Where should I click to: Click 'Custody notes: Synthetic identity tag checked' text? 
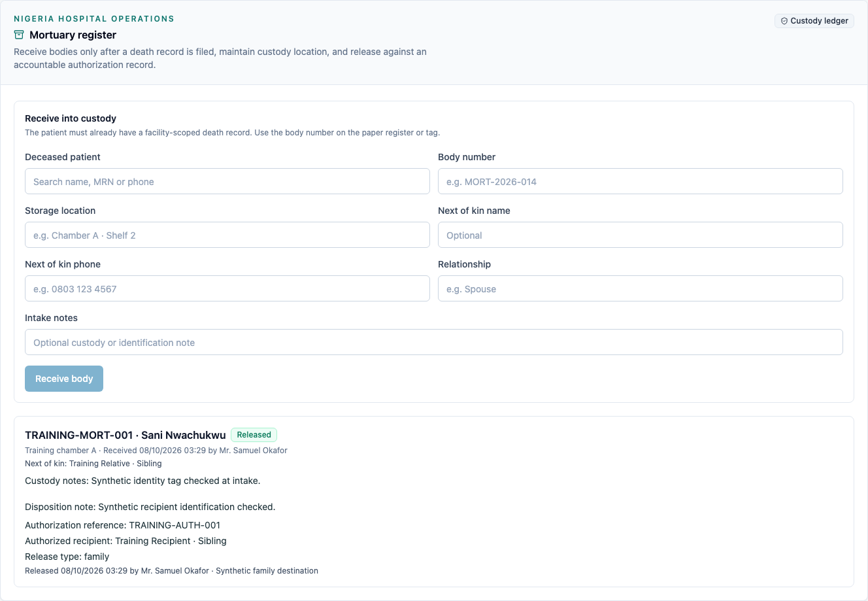[142, 481]
